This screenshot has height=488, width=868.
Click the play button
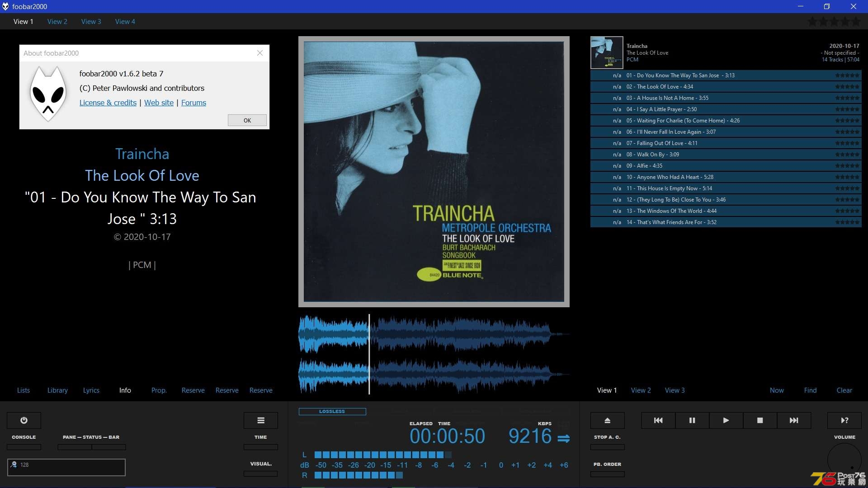(x=726, y=420)
